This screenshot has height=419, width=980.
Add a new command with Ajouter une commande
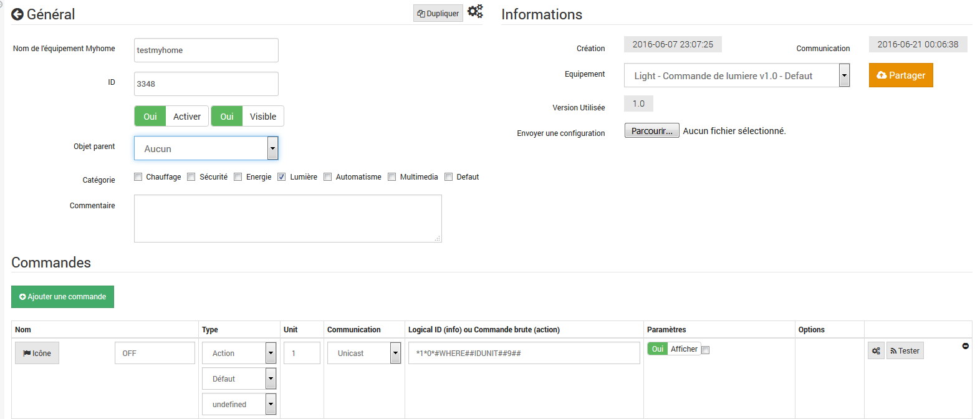pyautogui.click(x=62, y=297)
